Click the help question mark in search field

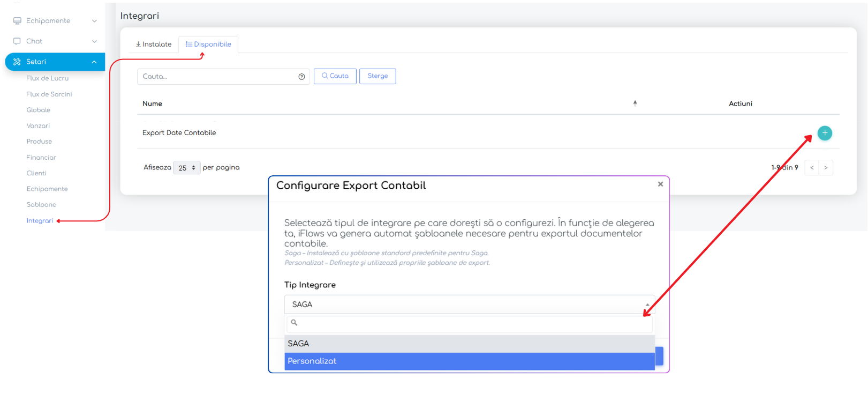click(301, 77)
